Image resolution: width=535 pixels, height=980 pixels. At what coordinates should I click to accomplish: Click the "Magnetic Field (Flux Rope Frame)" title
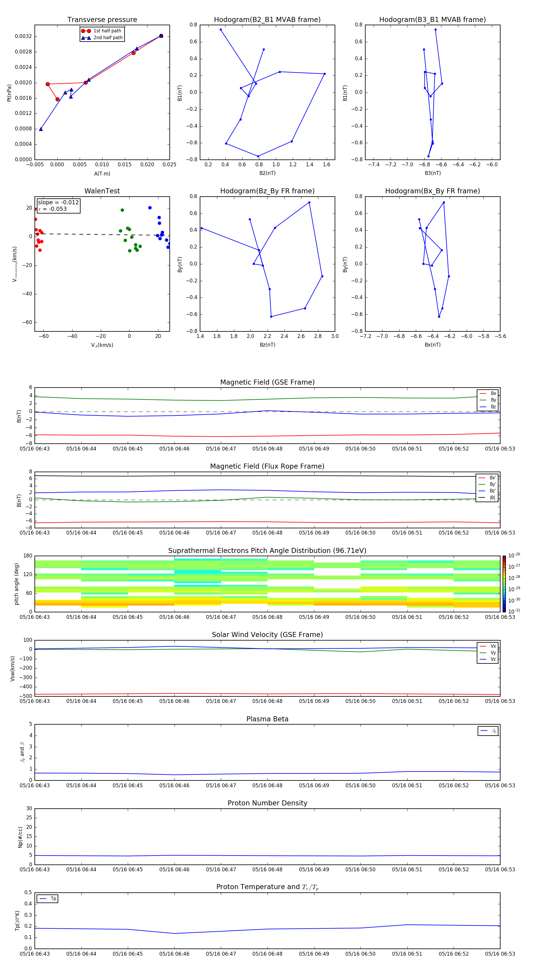click(267, 467)
